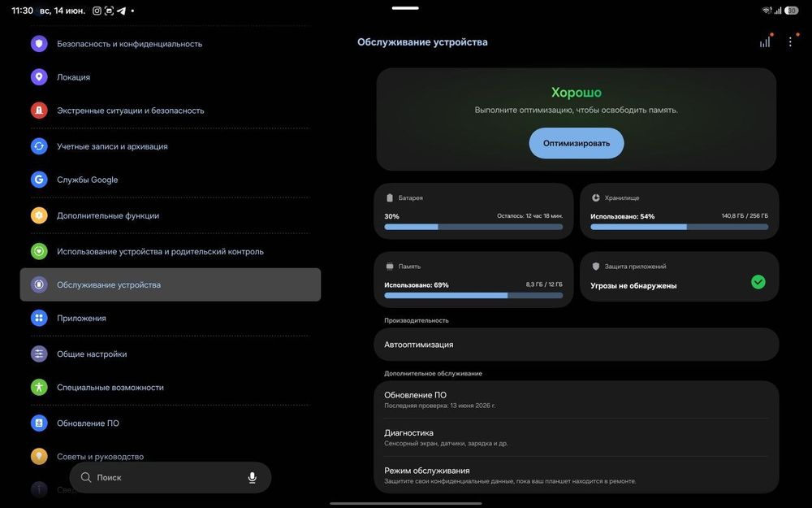Tap the Device care icon in sidebar

tap(39, 284)
